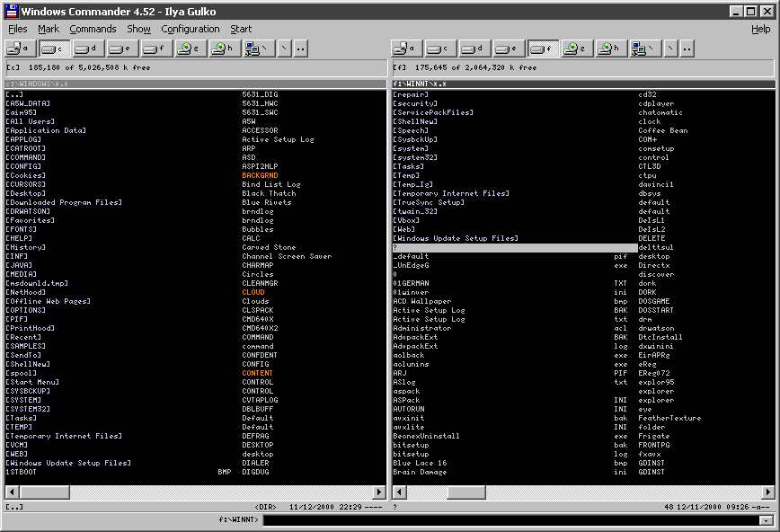Open network neighborhood button above f:\WINNT panel
The width and height of the screenshot is (780, 532).
coord(645,49)
